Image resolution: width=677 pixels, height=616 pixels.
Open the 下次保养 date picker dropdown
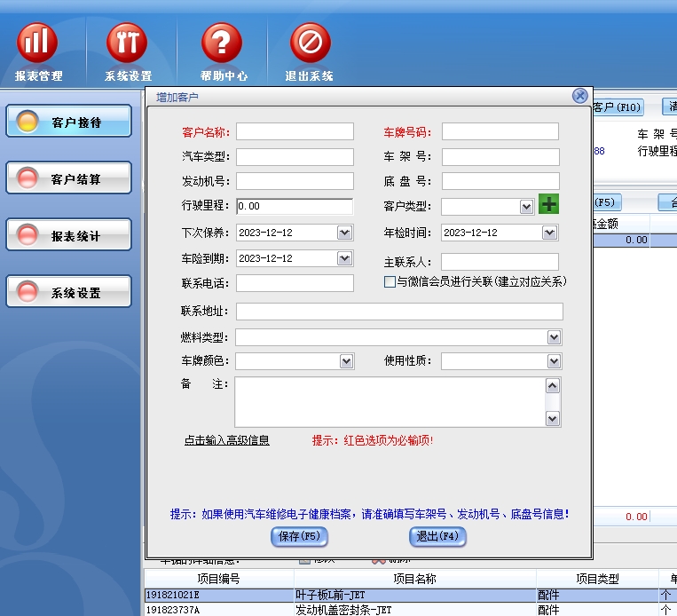pos(345,233)
